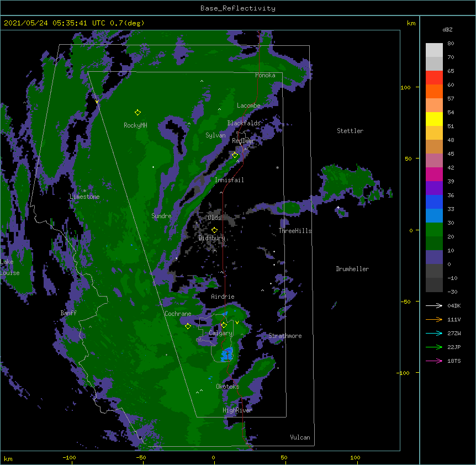Click the Sylvan label

pyautogui.click(x=215, y=135)
